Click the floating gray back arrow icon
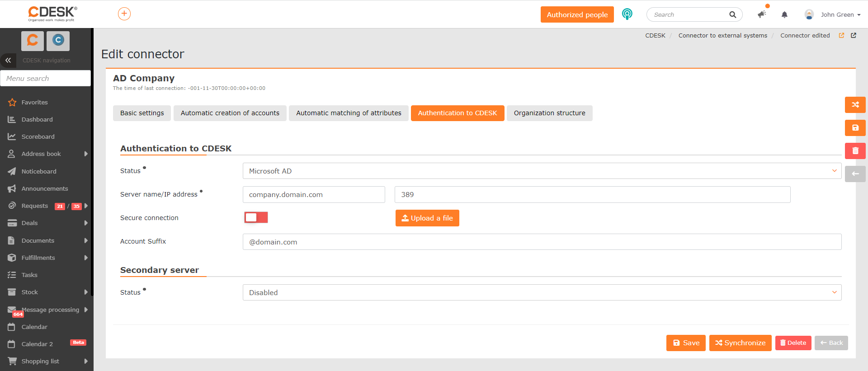Screen dimensions: 868x371 pos(855,174)
